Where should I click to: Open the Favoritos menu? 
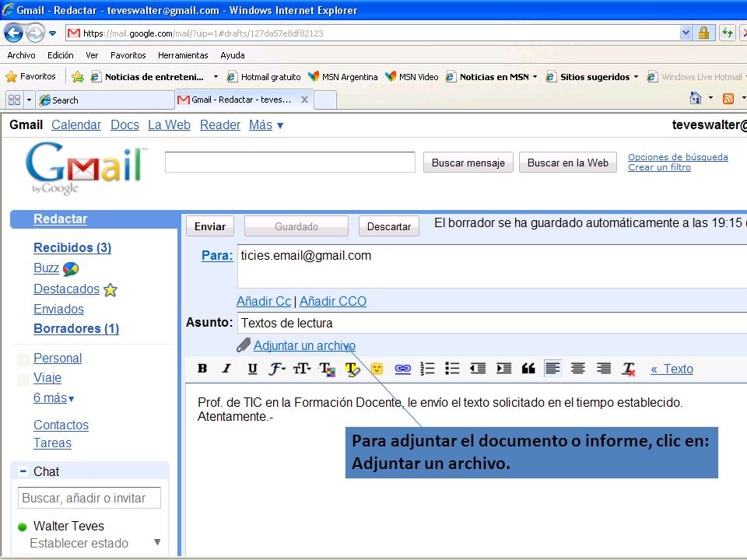pos(128,55)
